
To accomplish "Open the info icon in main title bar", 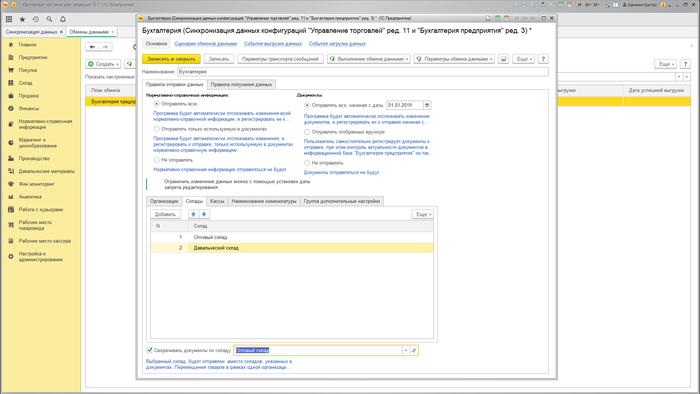I will pos(663,5).
